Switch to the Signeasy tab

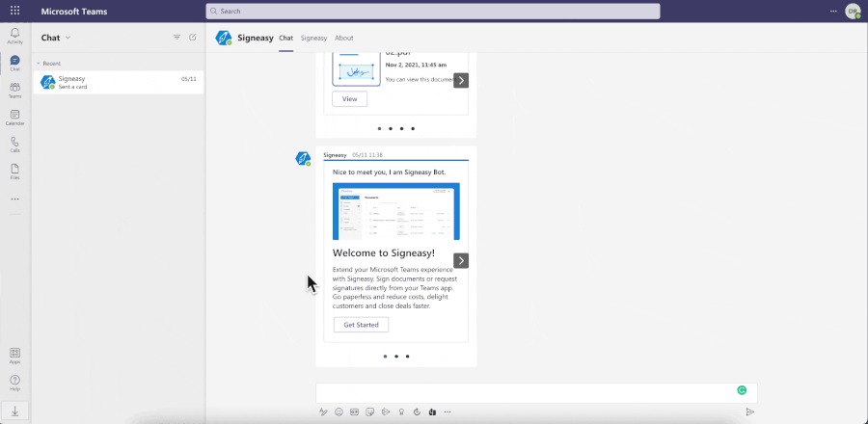click(x=313, y=39)
